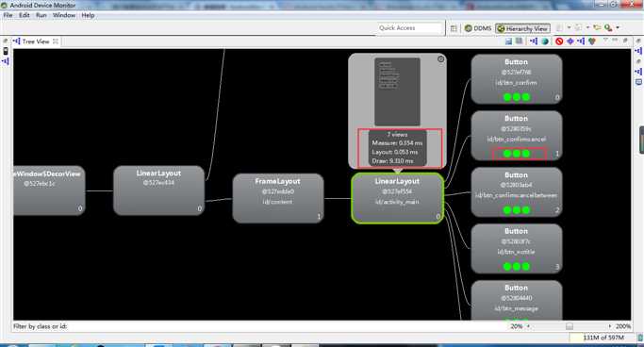644x347 pixels.
Task: Click the 20% zoom label
Action: 517,326
